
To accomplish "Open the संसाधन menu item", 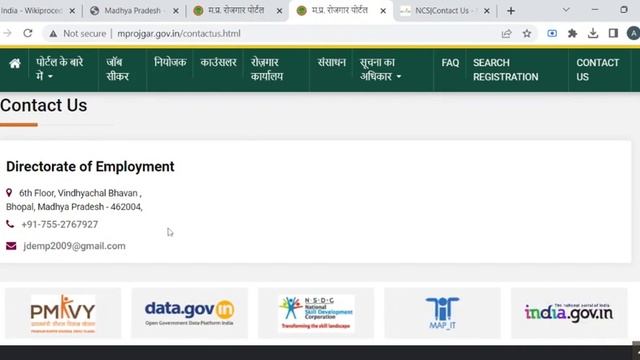I will point(331,62).
